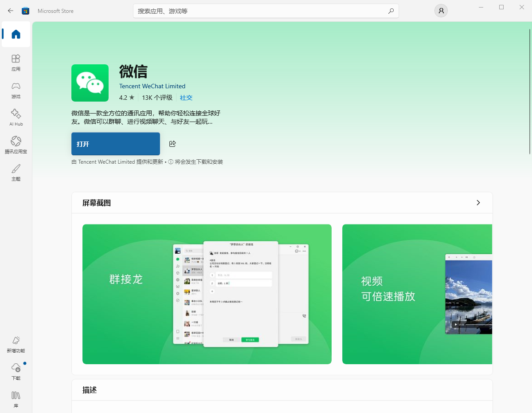The width and height of the screenshot is (532, 413).
Task: Open 新增功能 (What's new)
Action: click(x=16, y=344)
